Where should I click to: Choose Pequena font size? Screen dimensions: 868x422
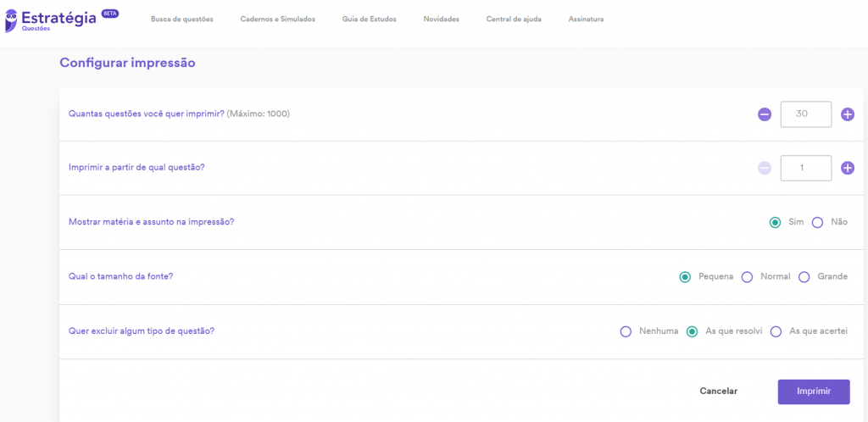685,277
